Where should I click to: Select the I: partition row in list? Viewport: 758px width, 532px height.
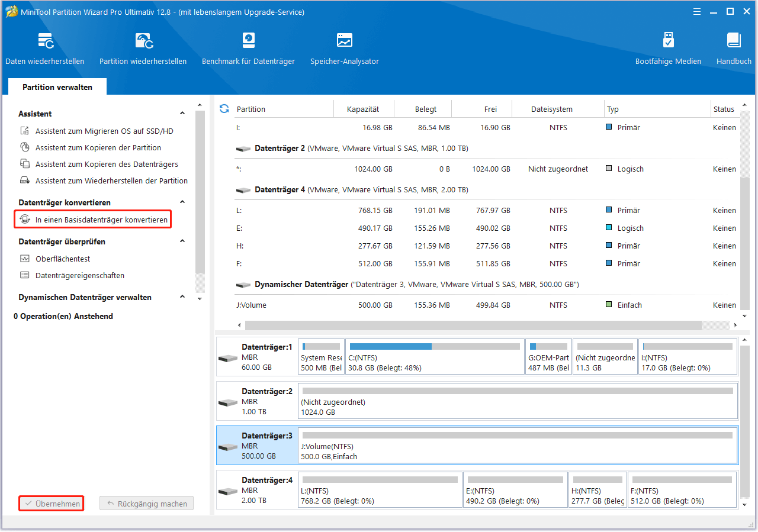coord(486,128)
